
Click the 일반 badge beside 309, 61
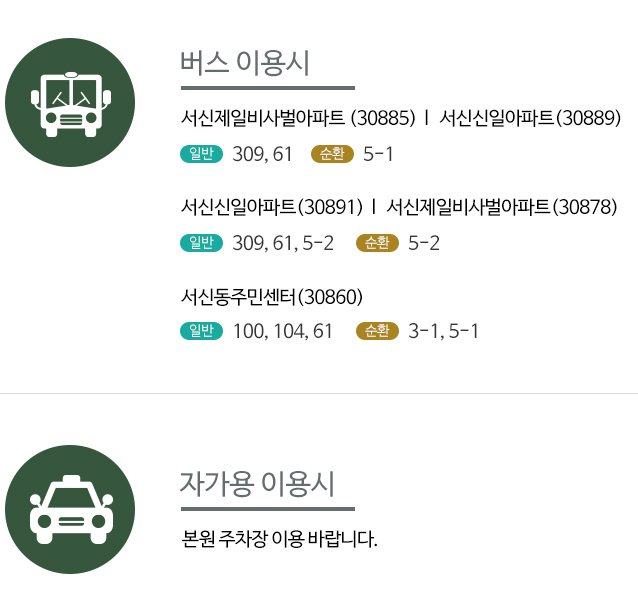click(x=201, y=154)
